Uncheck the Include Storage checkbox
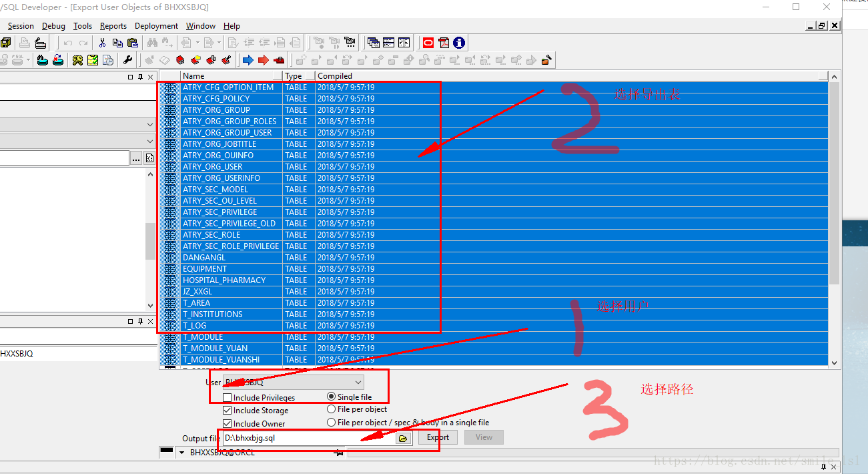 228,411
